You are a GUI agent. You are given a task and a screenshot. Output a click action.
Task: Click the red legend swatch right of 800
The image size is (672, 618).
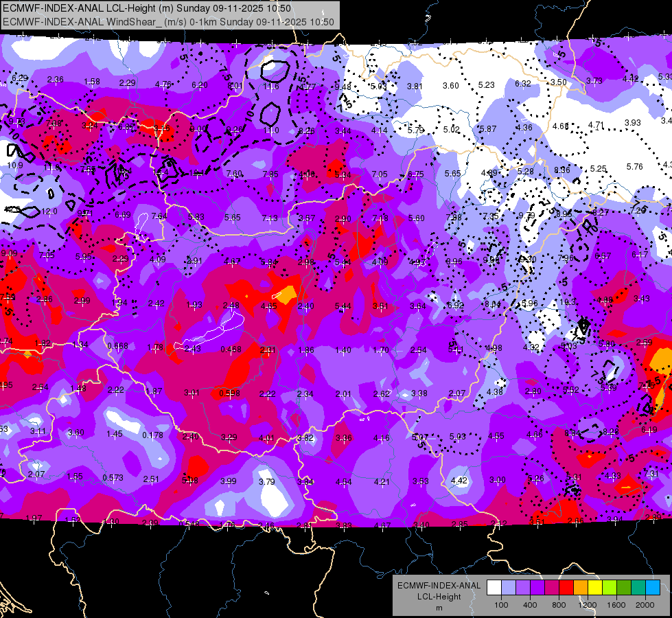(x=566, y=588)
